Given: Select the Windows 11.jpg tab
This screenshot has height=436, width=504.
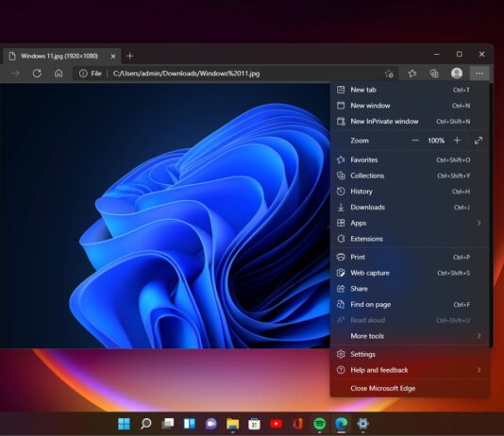Looking at the screenshot, I should 62,57.
